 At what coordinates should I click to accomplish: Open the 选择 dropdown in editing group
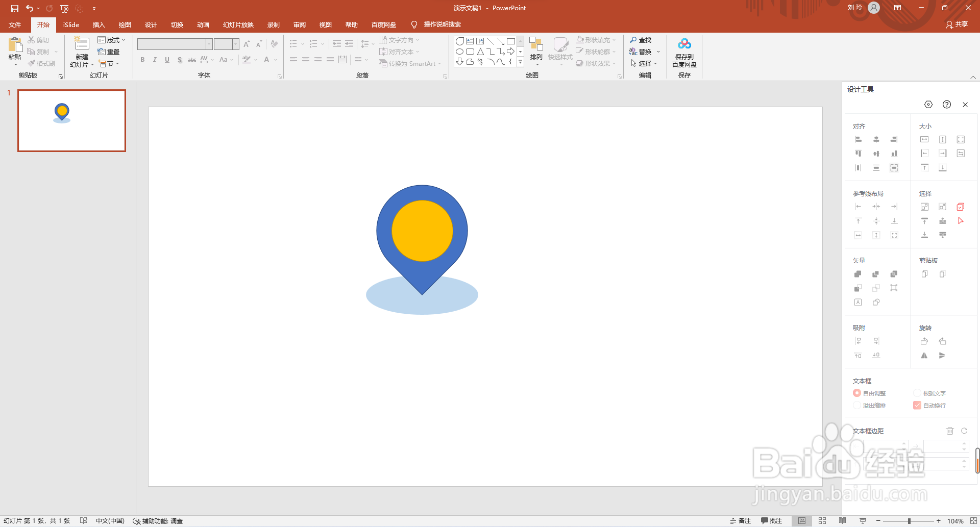tap(644, 63)
